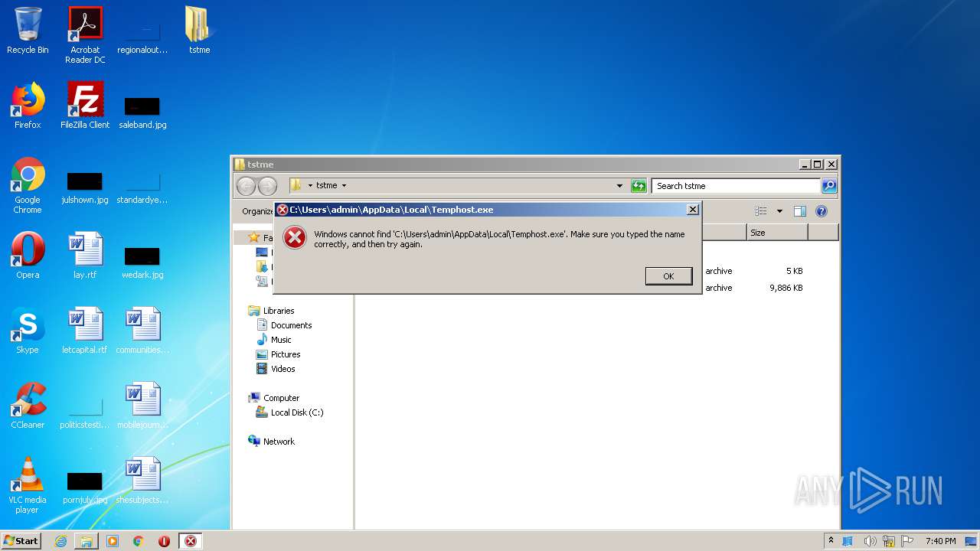Select the politicstesti desktop file
The width and height of the screenshot is (980, 551).
coord(85,412)
